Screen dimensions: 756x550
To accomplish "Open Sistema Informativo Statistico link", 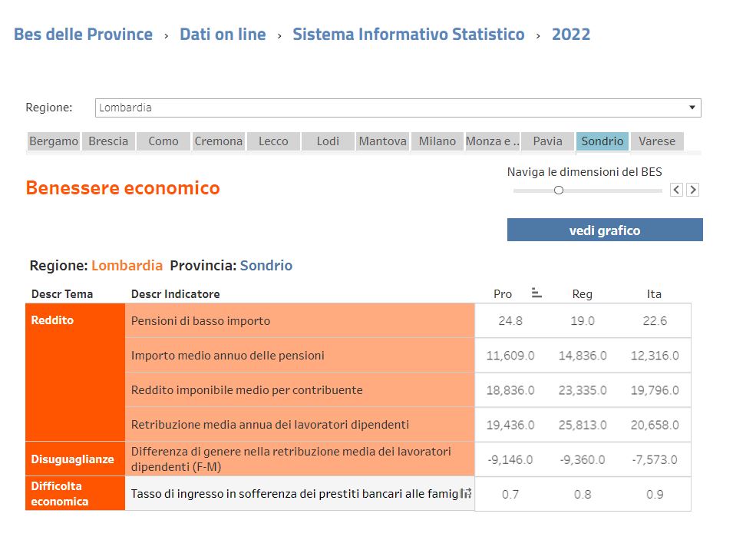I will tap(408, 35).
